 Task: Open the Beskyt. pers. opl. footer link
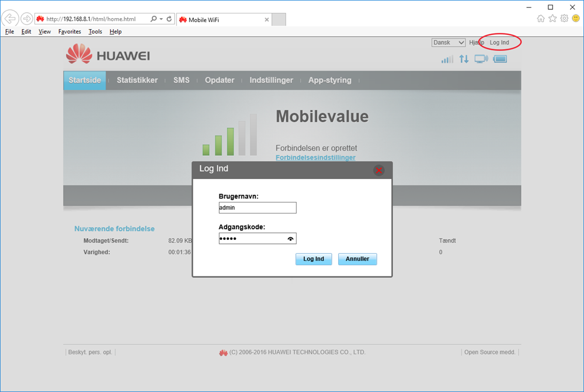(x=90, y=352)
